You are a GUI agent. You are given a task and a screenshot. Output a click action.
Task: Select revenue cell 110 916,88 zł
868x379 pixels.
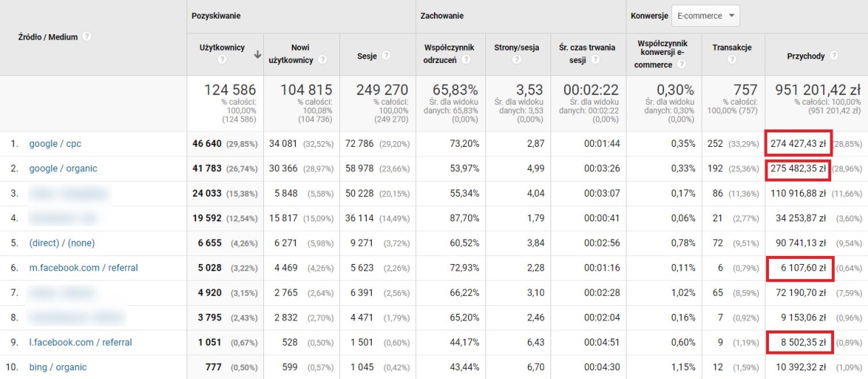point(799,194)
